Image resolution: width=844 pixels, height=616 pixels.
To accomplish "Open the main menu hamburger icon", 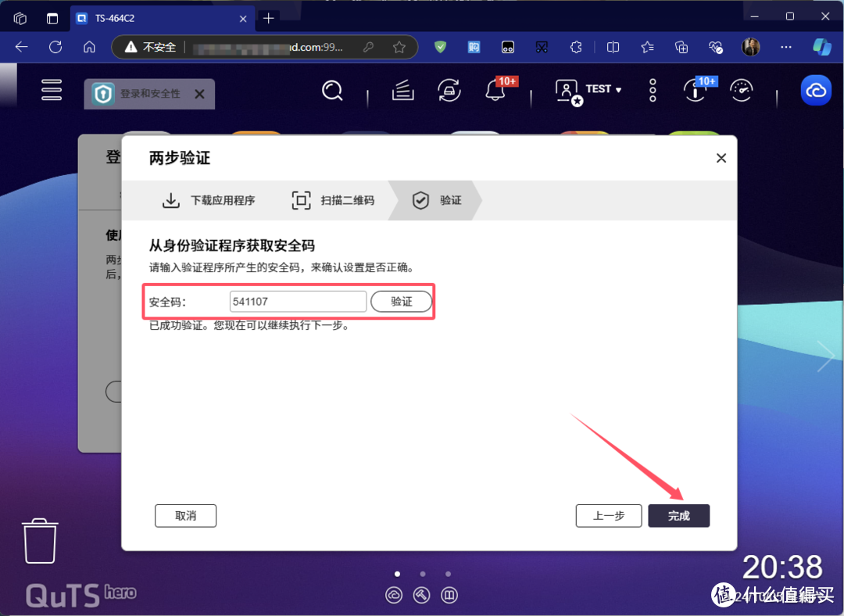I will coord(52,90).
